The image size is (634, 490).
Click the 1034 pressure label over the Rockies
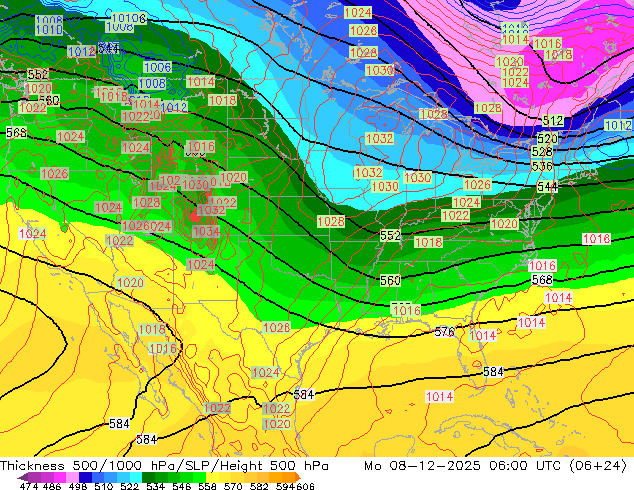(x=206, y=232)
